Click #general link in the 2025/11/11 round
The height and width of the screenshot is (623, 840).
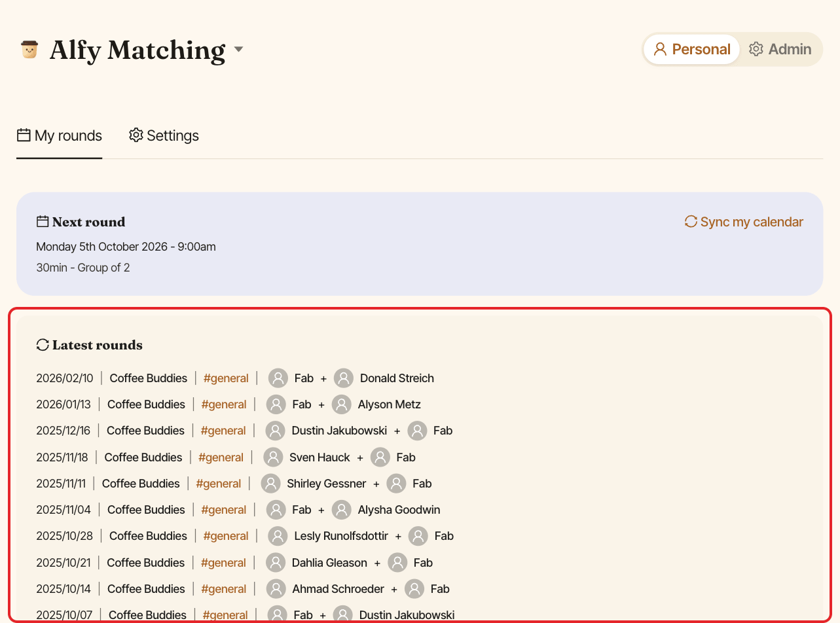pos(219,484)
